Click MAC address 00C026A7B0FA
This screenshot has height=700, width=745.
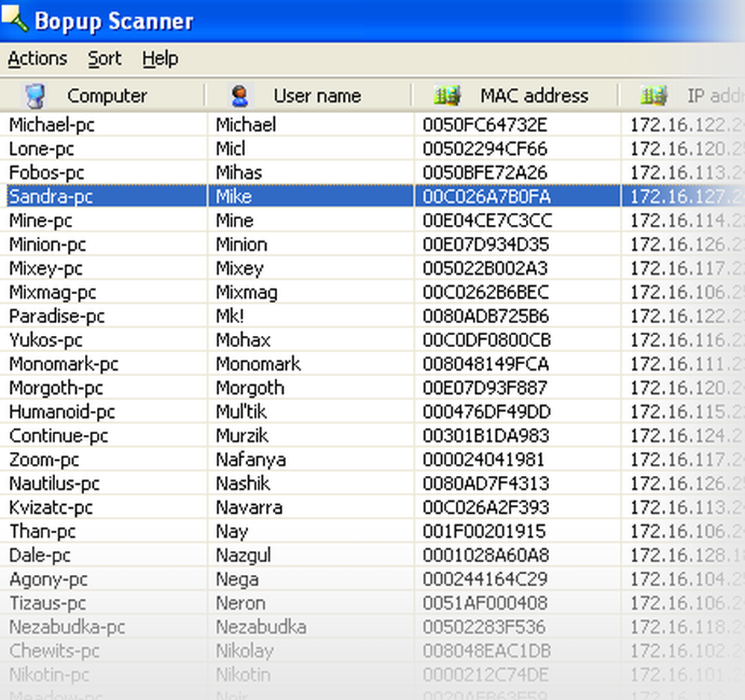(486, 197)
